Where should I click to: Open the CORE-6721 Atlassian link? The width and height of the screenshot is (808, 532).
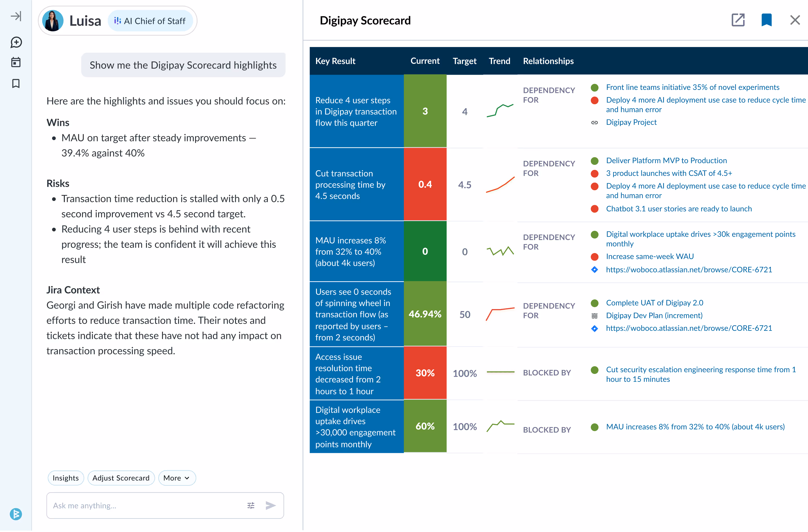click(x=689, y=328)
